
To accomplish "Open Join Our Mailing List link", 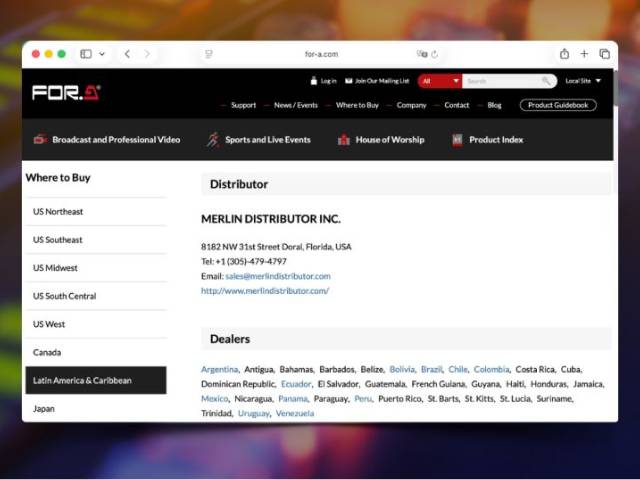I will pos(382,81).
